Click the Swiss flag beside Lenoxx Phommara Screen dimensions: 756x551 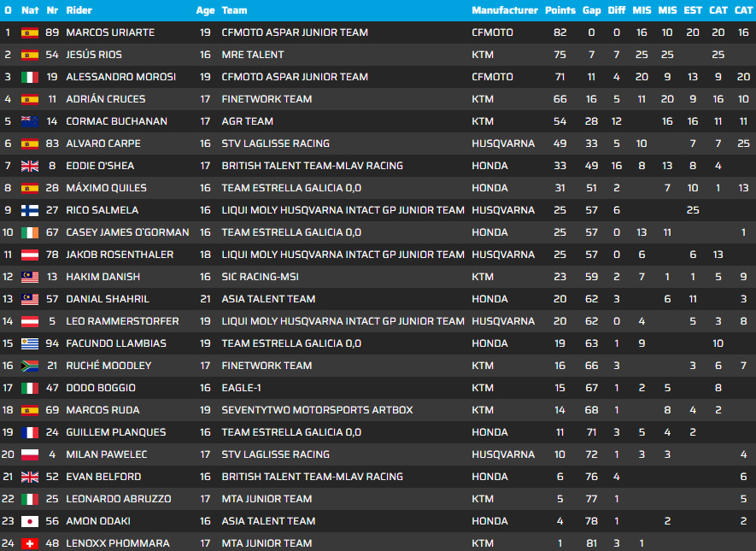[x=30, y=543]
